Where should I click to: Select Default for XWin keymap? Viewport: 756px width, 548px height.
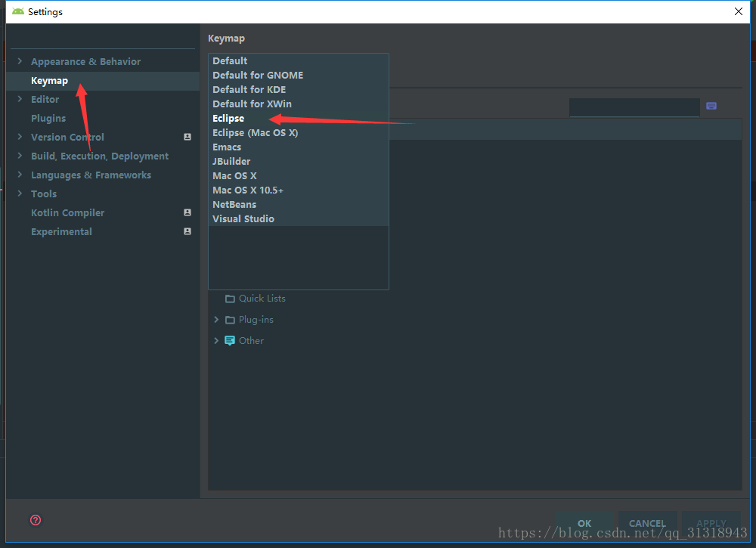pos(299,104)
